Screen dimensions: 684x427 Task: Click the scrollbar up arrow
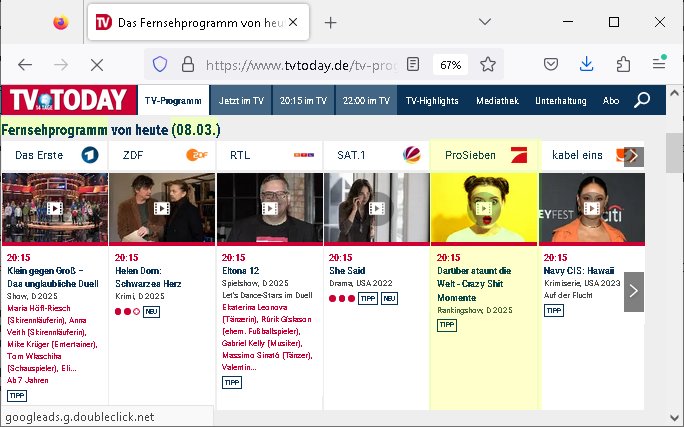point(674,93)
